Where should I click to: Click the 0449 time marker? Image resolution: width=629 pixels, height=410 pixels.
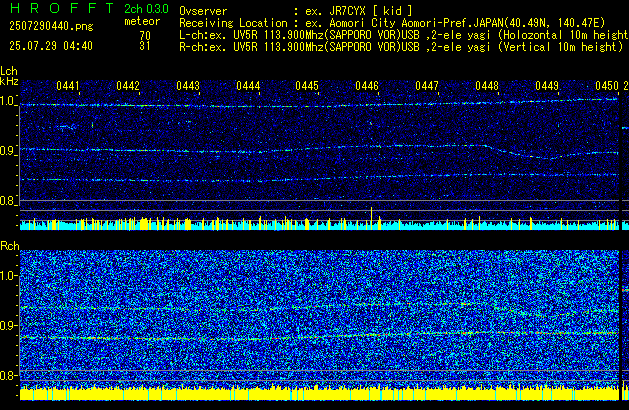pos(547,86)
